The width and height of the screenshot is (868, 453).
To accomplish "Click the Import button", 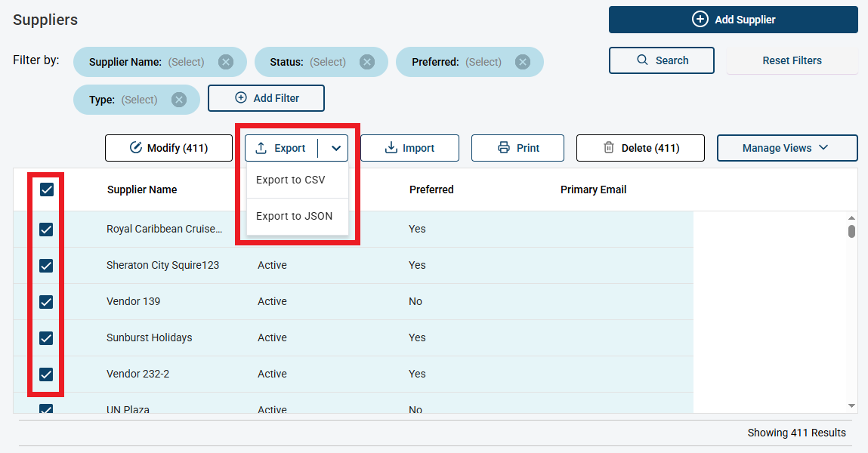I will [409, 148].
